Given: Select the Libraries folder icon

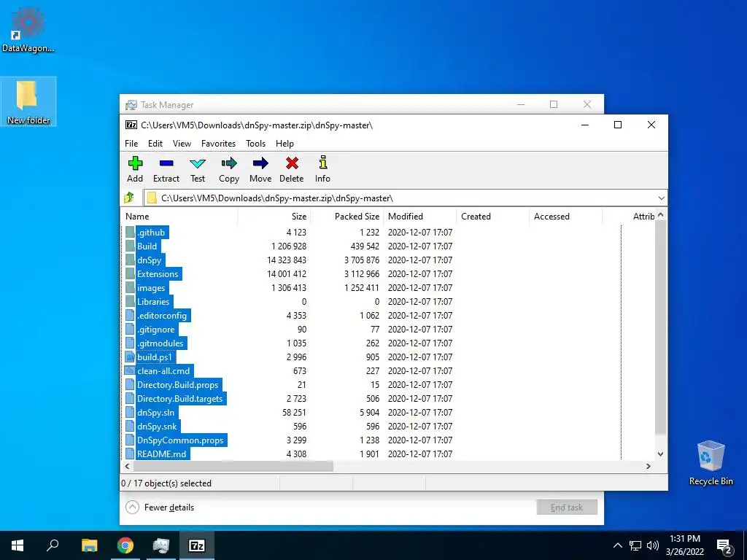Looking at the screenshot, I should tap(131, 301).
